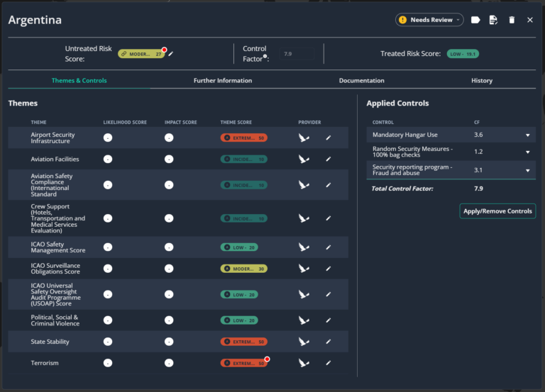Click the Extreme 50 score for Airport Security Infrastructure

click(244, 138)
